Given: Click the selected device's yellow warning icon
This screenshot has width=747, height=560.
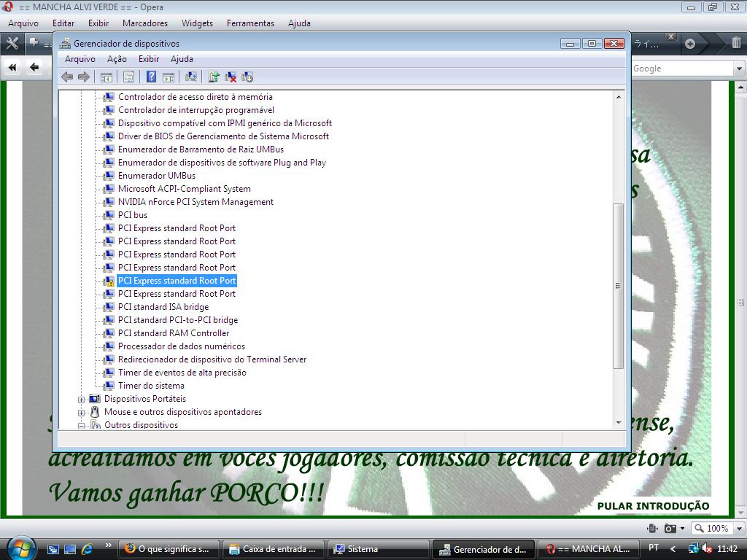Looking at the screenshot, I should click(x=109, y=281).
